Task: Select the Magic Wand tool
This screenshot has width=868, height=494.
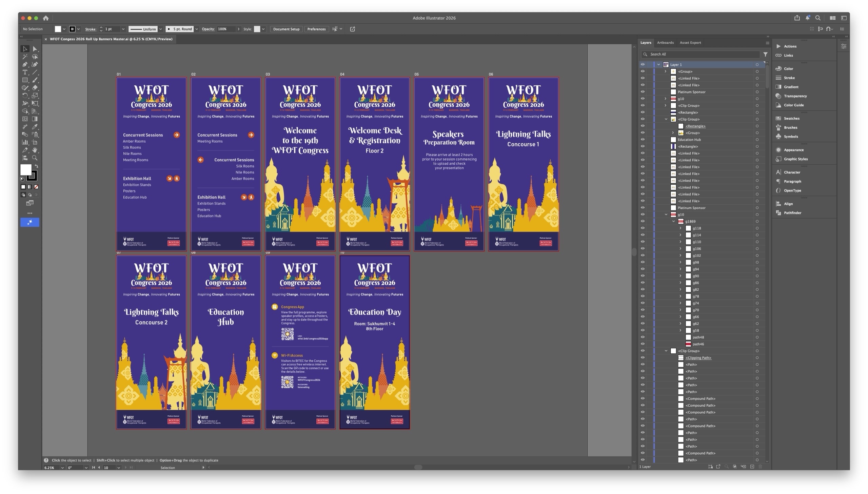Action: (x=25, y=57)
